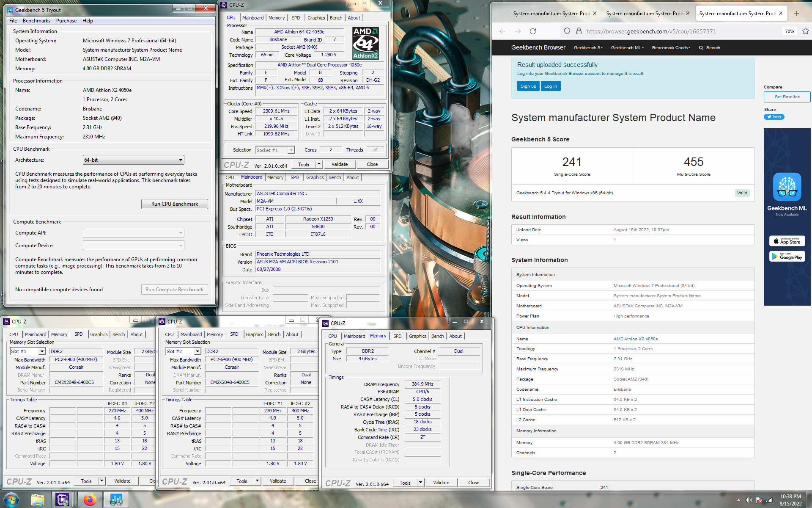812x508 pixels.
Task: Open the Compute API dropdown
Action: point(133,233)
